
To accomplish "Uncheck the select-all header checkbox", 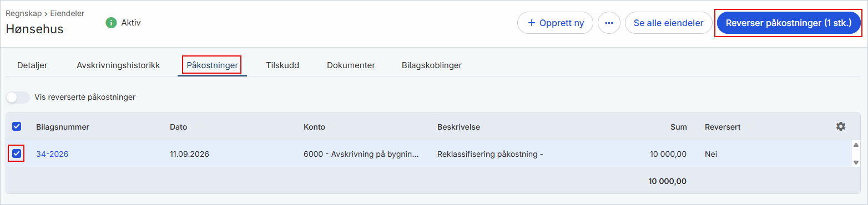I will click(x=17, y=126).
